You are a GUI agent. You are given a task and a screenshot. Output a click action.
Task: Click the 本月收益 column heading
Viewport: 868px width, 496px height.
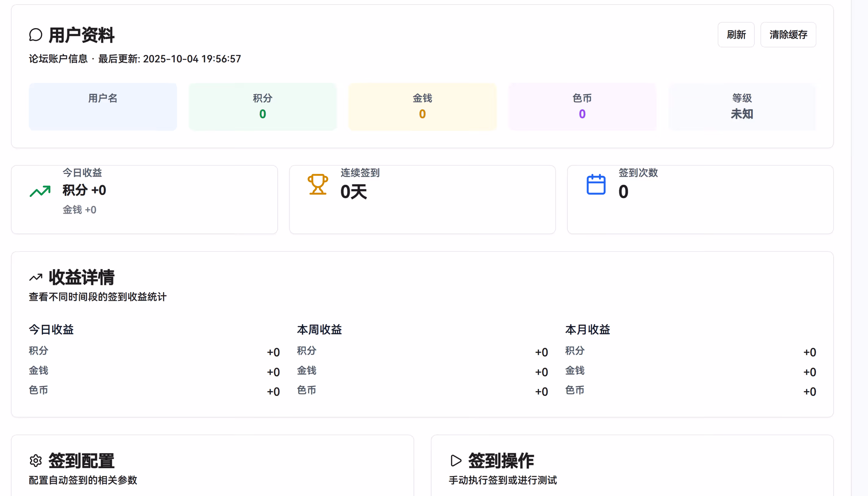tap(588, 329)
